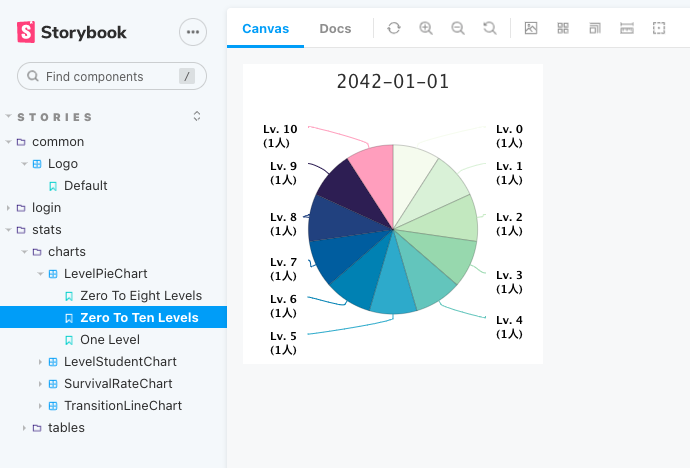This screenshot has height=468, width=690.
Task: Open the Storybook ellipsis menu button
Action: [193, 32]
